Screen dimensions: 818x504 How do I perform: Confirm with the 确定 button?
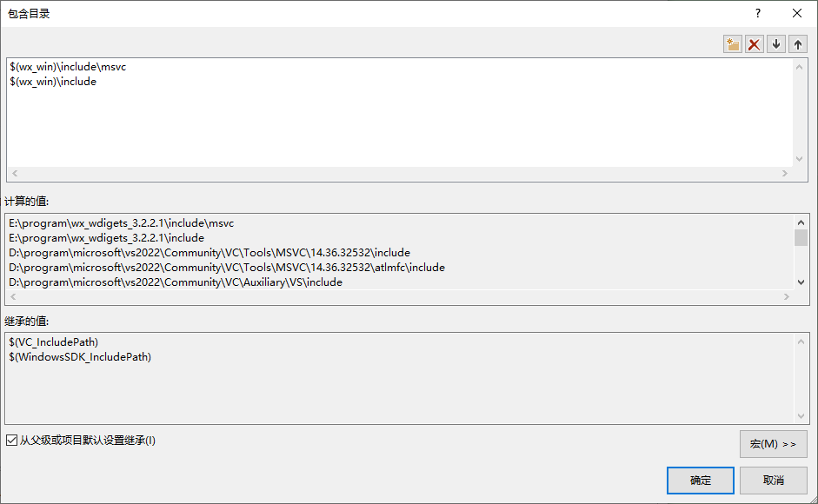click(700, 481)
